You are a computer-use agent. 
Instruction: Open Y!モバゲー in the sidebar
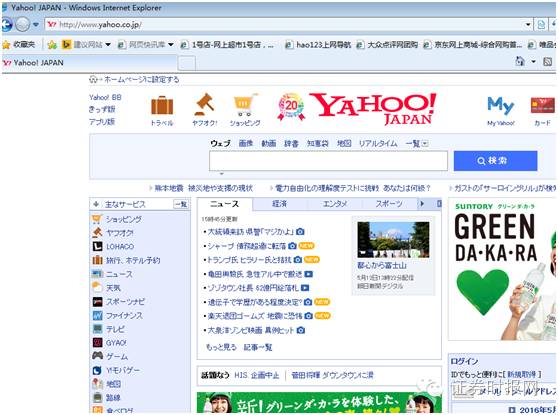point(123,370)
